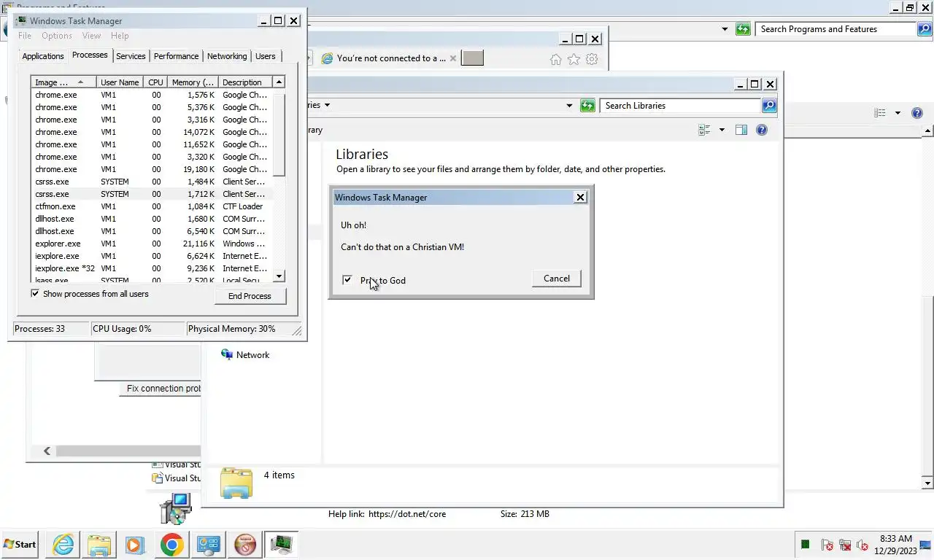This screenshot has height=560, width=934.
Task: Close the 'not connected' Internet Explorer tab
Action: (453, 58)
